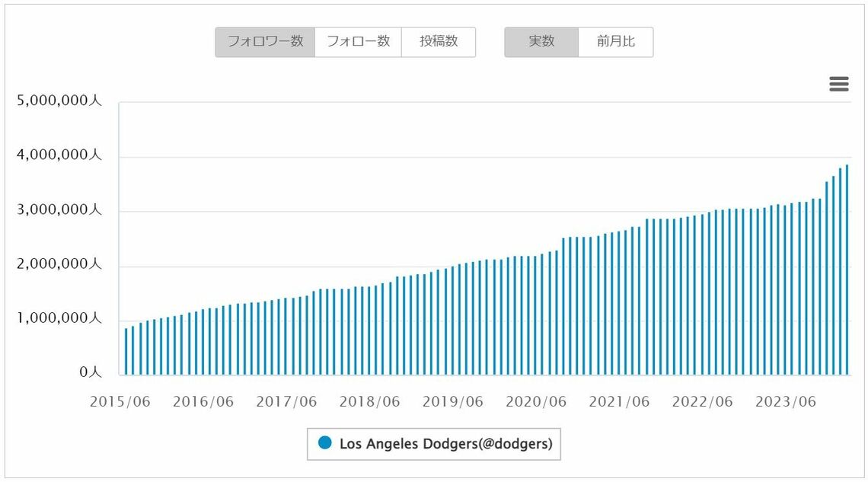Click the 3,000,000人 y-axis label
The image size is (868, 482).
(60, 209)
